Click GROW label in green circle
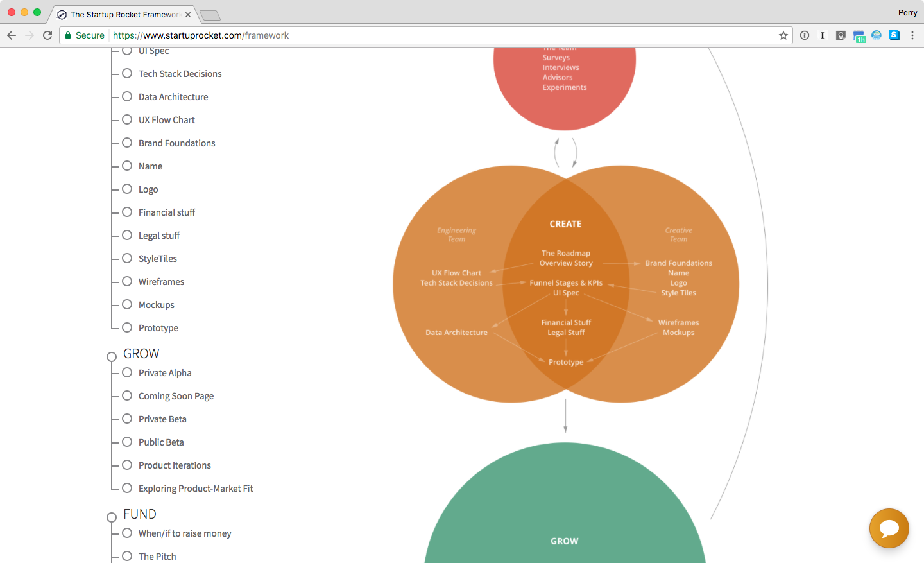 click(x=565, y=541)
